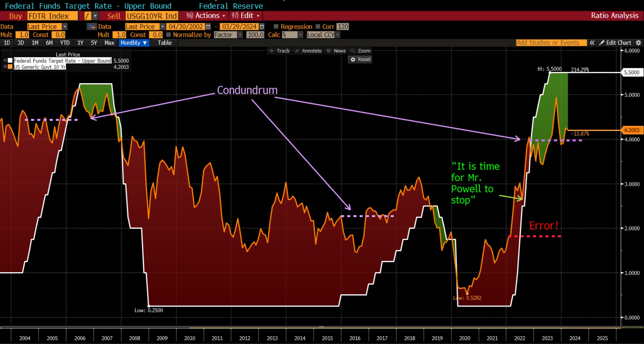Expand the Federal Funds Target Rate legend entry
Viewport: 644px width, 344px height.
5,60
